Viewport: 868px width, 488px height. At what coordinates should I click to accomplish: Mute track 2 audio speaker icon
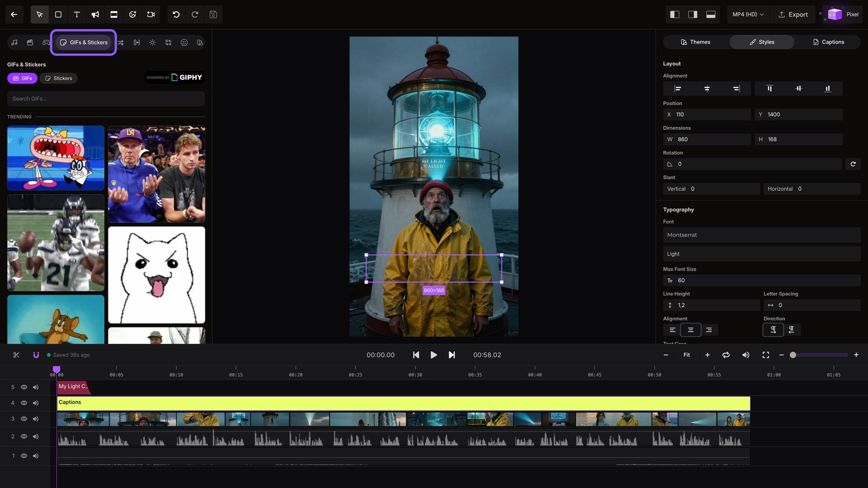(36, 436)
